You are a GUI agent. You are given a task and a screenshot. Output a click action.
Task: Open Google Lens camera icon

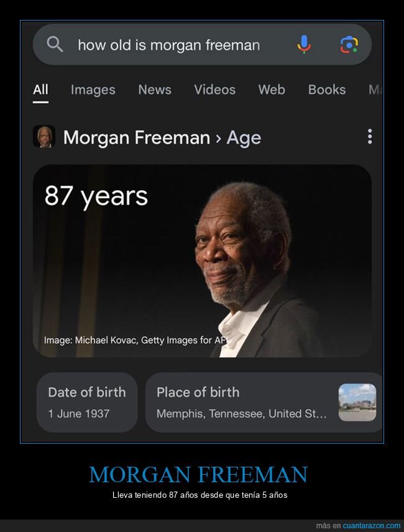coord(349,45)
